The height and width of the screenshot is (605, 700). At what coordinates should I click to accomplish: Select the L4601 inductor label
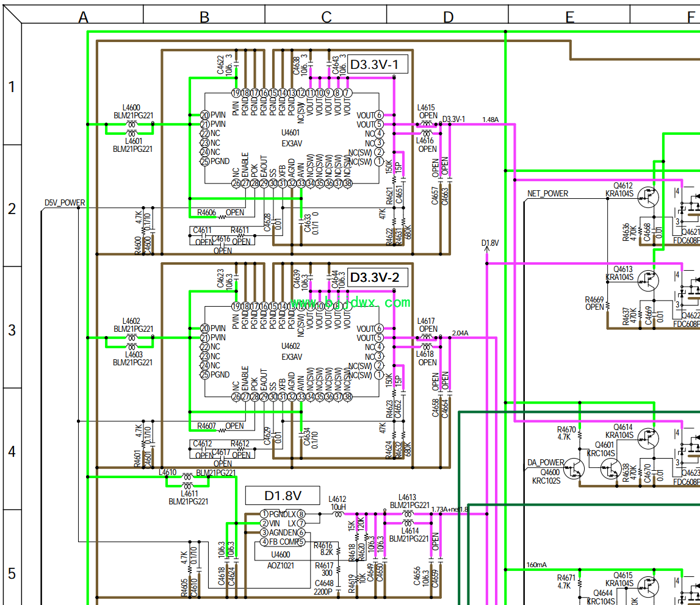[134, 141]
